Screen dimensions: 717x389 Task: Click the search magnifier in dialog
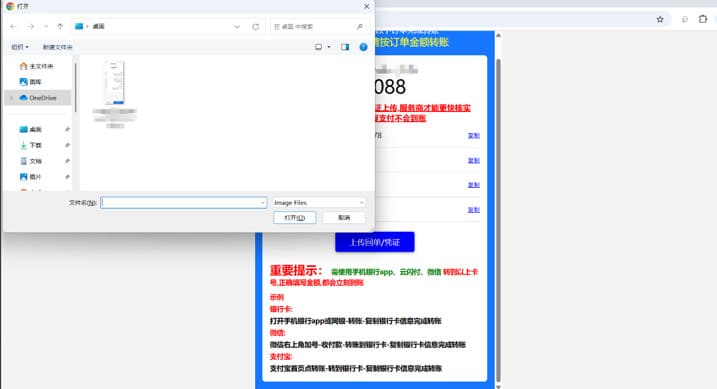tap(360, 27)
